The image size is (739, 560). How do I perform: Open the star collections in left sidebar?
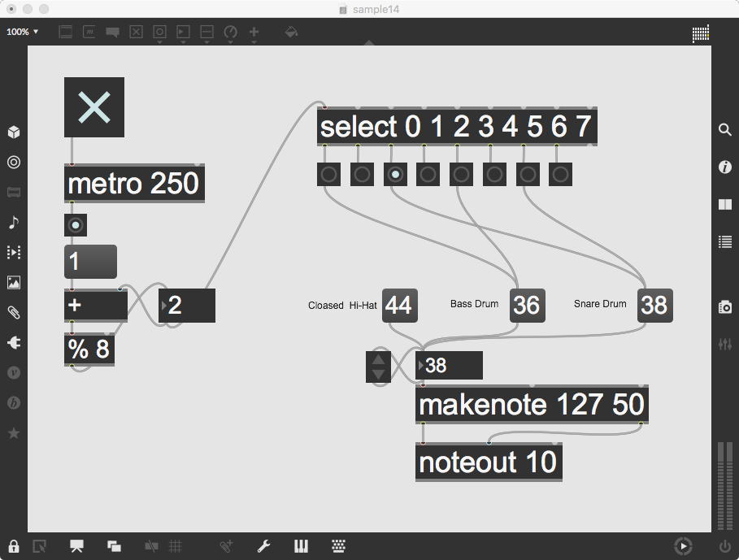14,433
